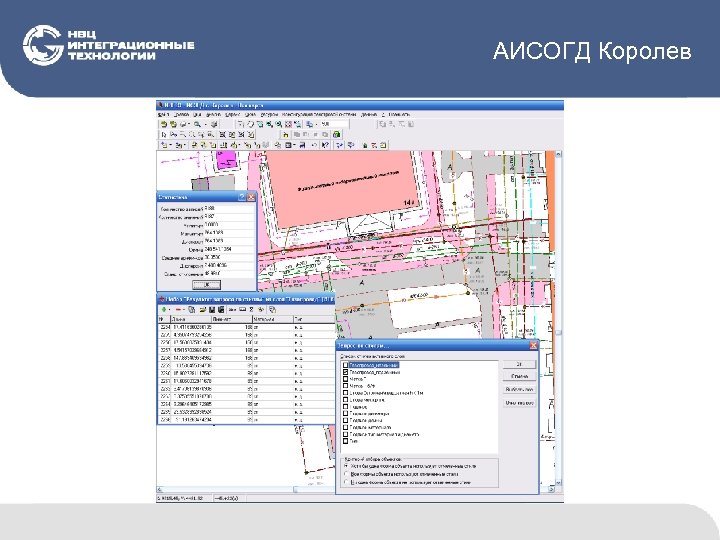Click the first value field in the Statistics window
The image size is (720, 540).
(229, 208)
